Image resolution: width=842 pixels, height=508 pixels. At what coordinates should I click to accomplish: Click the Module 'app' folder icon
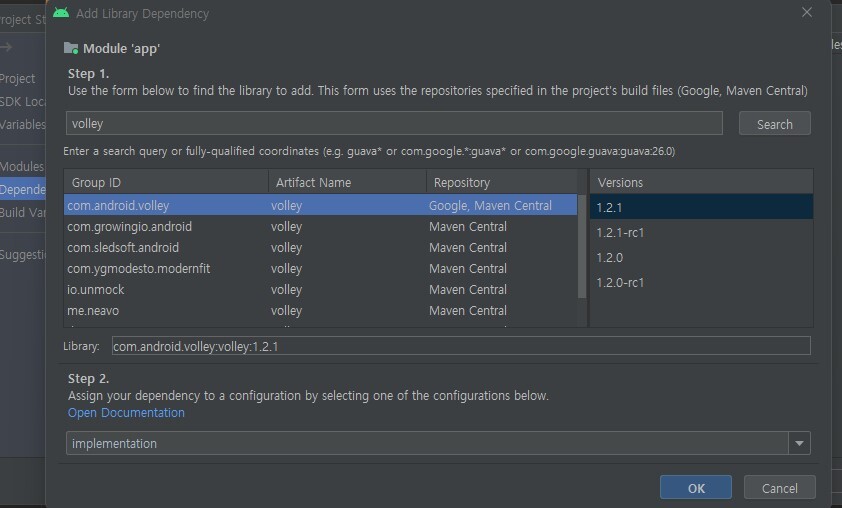click(x=71, y=48)
